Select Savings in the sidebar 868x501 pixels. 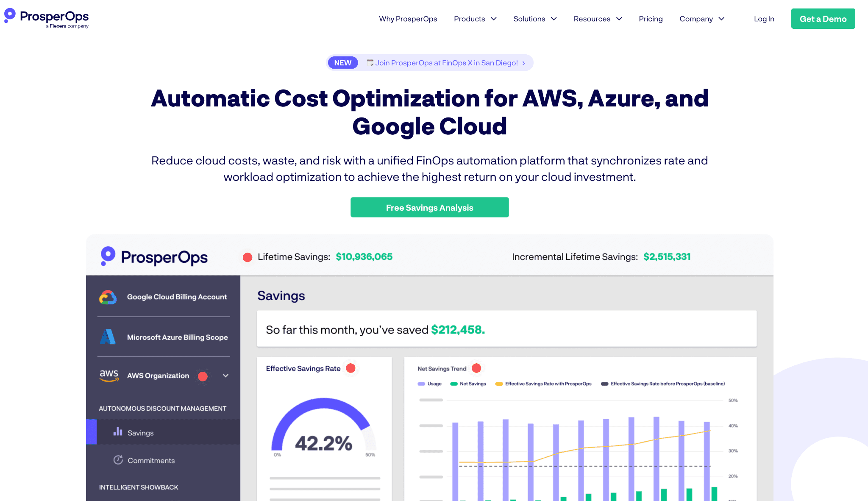coord(163,432)
